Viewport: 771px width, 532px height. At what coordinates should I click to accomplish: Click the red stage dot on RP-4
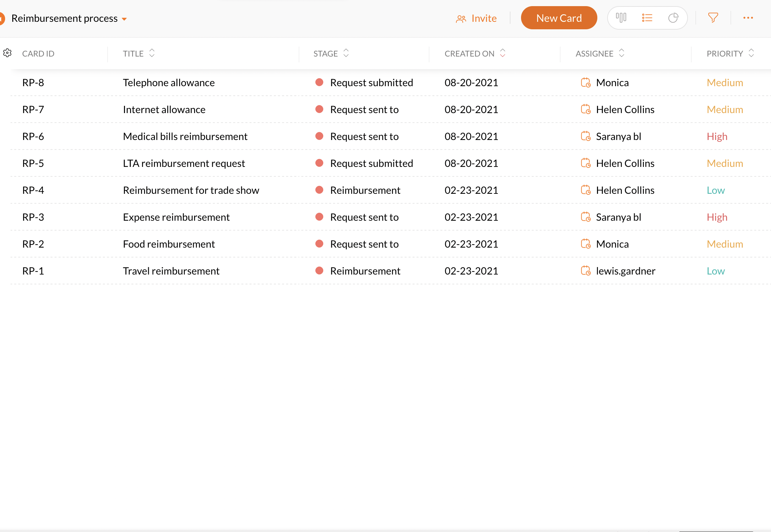pos(319,190)
